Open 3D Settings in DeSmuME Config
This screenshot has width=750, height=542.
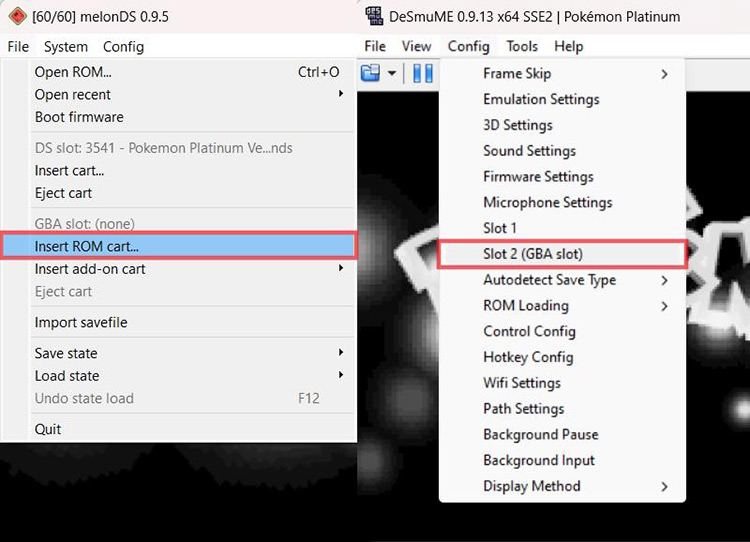(562, 125)
